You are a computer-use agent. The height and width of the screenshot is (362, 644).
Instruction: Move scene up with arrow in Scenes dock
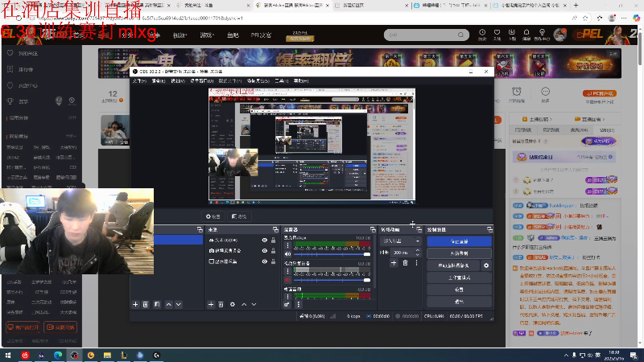point(168,305)
